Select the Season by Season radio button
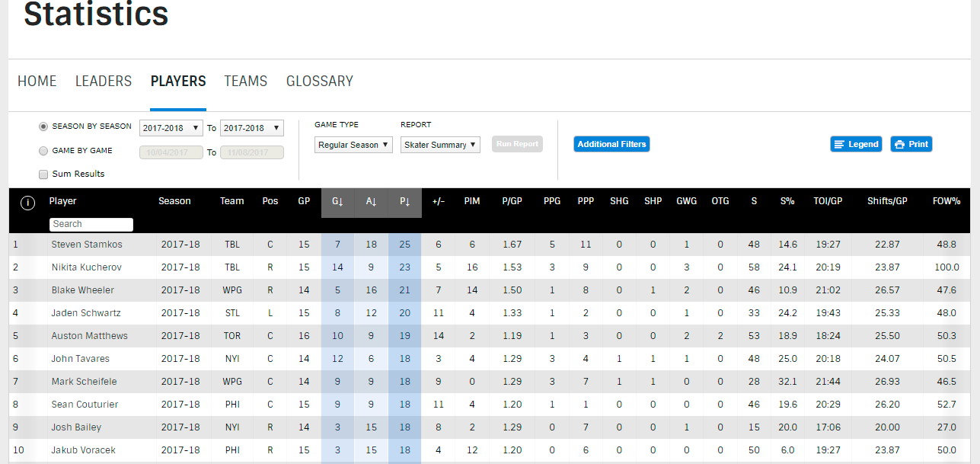 pyautogui.click(x=43, y=126)
